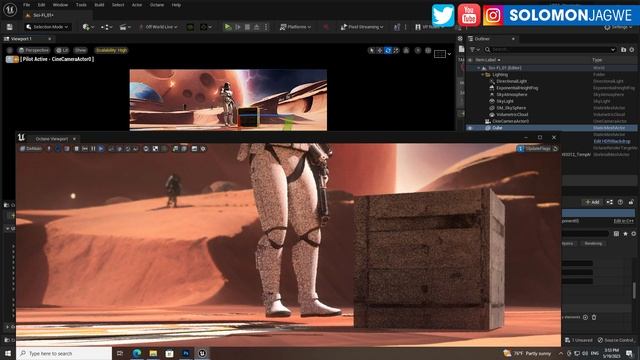Open the Off World Live dropdown
640x360 pixels.
click(x=158, y=27)
